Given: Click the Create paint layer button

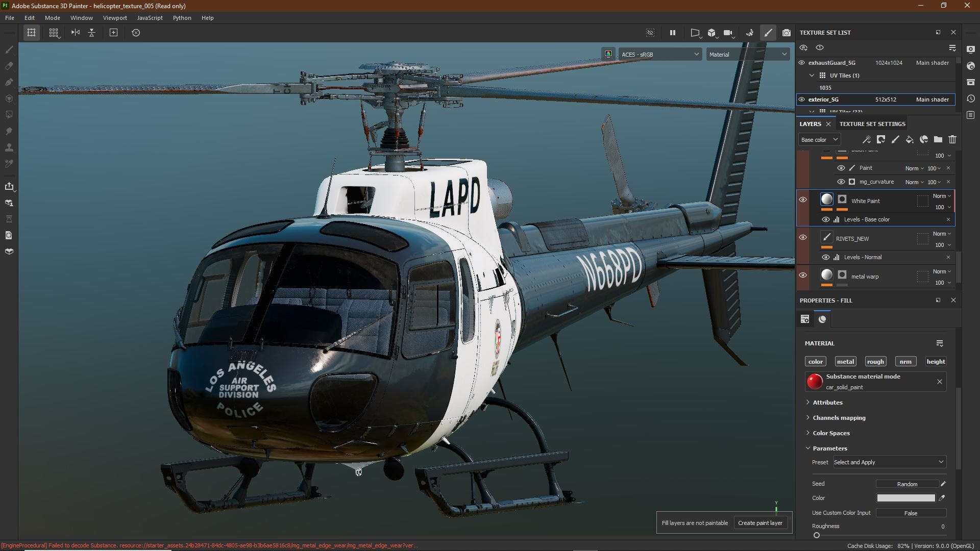Looking at the screenshot, I should (760, 522).
